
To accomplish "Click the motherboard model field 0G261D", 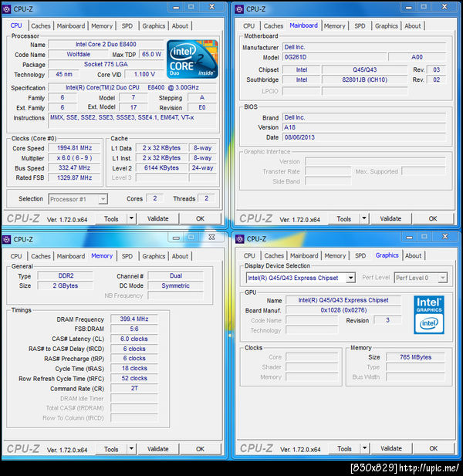I will [335, 57].
